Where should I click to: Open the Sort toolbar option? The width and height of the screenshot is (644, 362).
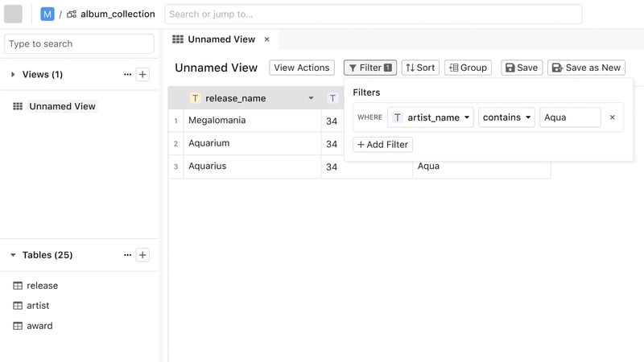point(420,68)
